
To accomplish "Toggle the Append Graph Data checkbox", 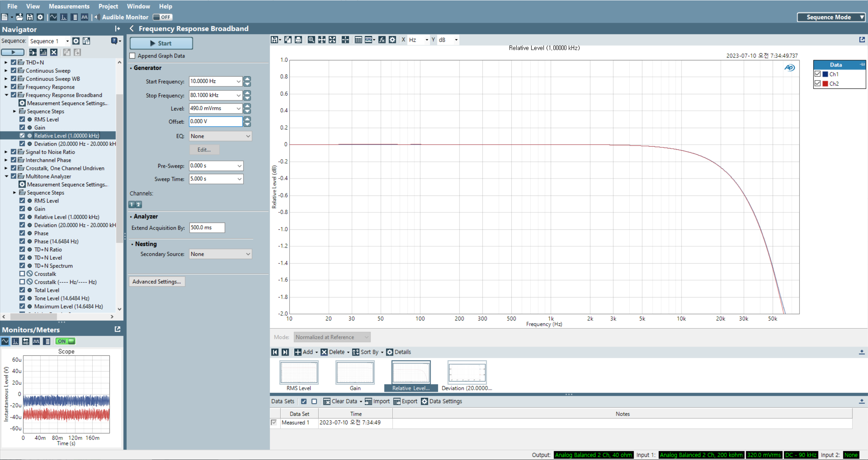I will pyautogui.click(x=133, y=56).
